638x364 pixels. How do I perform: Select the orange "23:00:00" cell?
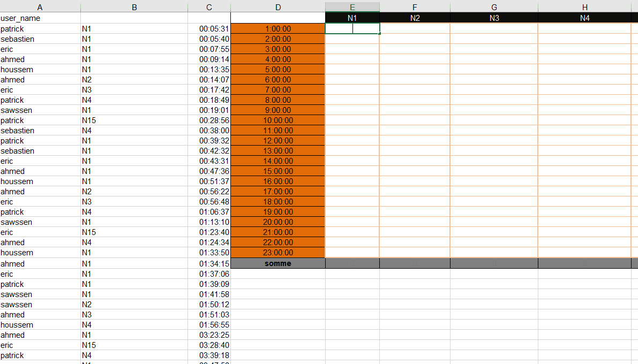pyautogui.click(x=278, y=253)
